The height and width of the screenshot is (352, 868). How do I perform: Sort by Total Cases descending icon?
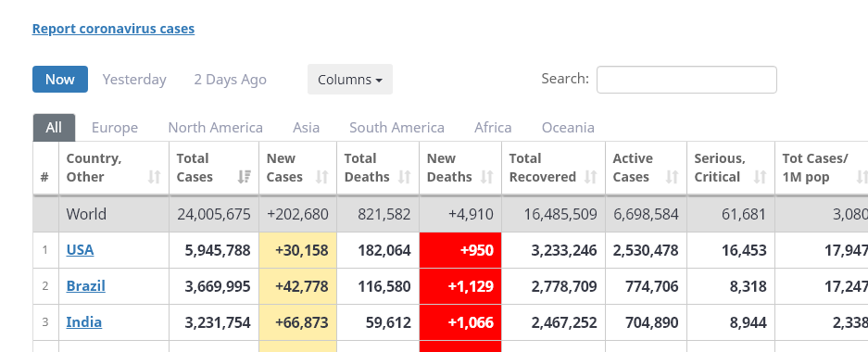(x=245, y=177)
